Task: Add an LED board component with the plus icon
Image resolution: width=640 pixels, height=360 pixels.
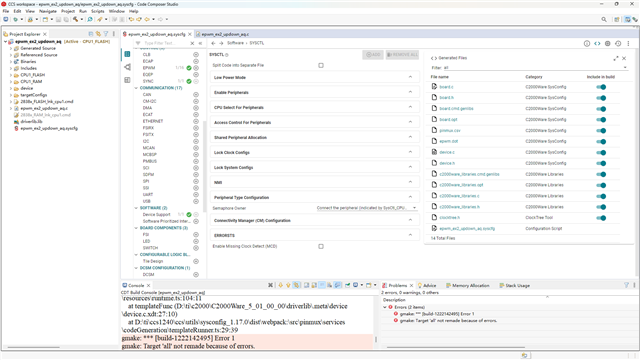Action: click(x=196, y=241)
